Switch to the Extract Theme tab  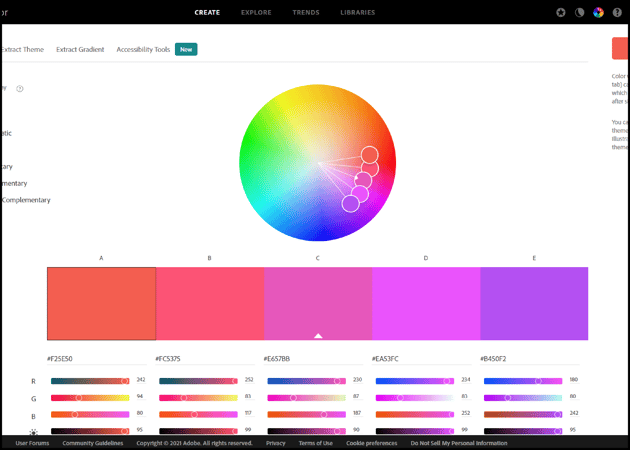[22, 49]
